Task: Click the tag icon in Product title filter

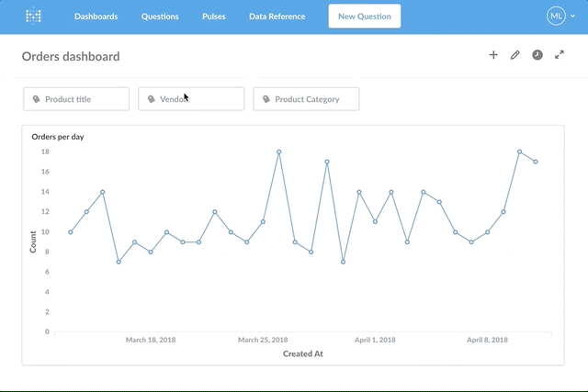Action: (x=37, y=99)
